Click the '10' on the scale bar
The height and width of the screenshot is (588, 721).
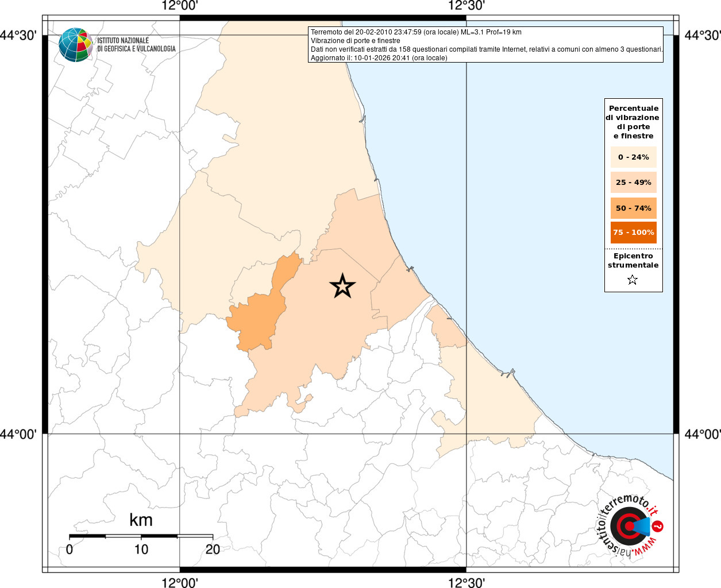(141, 550)
